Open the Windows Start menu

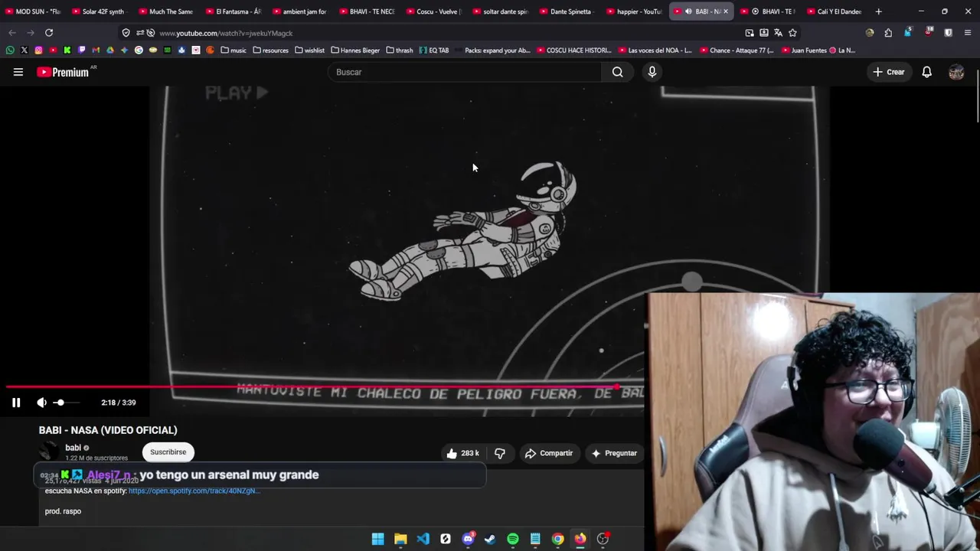pos(378,539)
